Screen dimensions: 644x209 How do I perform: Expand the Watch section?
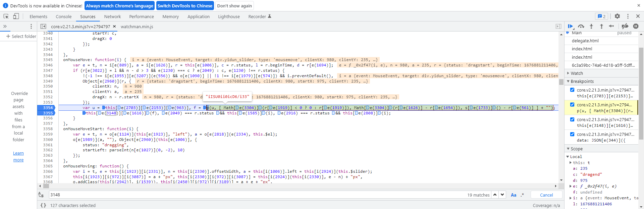click(x=577, y=73)
